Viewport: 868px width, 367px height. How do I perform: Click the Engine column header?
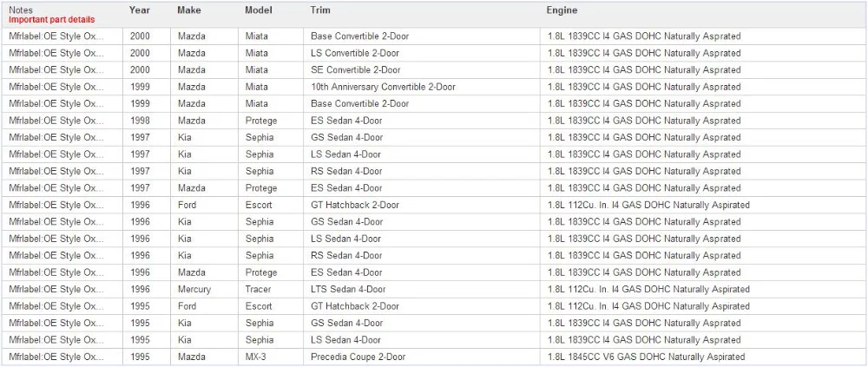tap(562, 10)
